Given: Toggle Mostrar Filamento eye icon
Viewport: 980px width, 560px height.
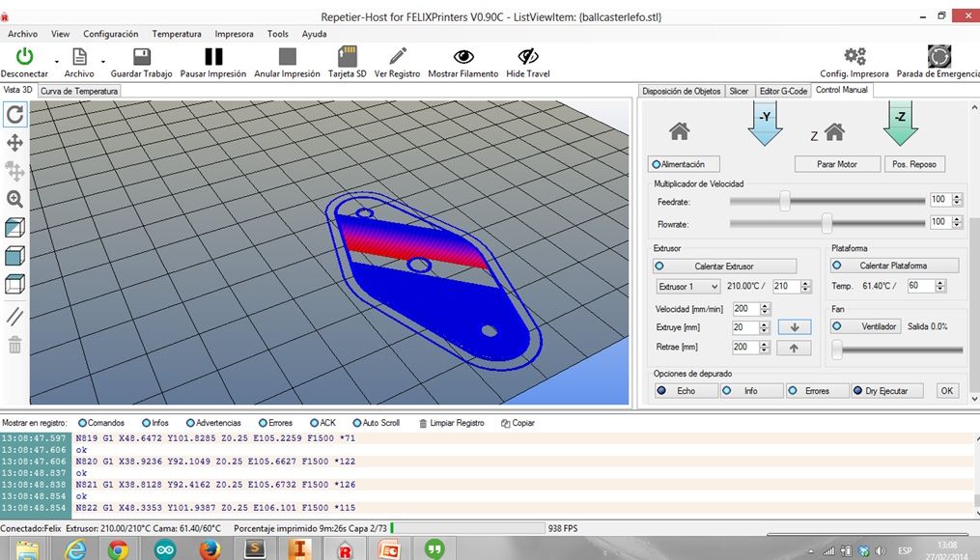Looking at the screenshot, I should coord(463,57).
